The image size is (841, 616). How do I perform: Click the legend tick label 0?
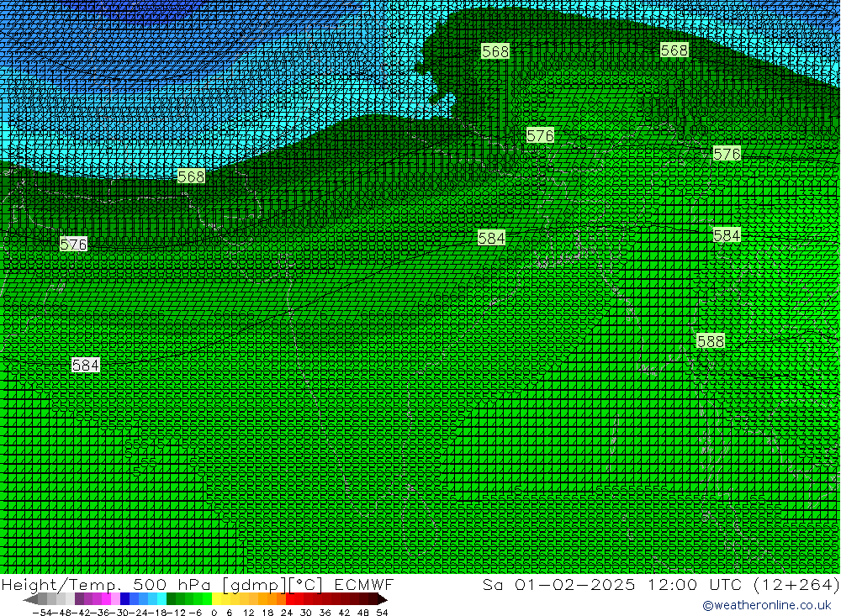[214, 613]
